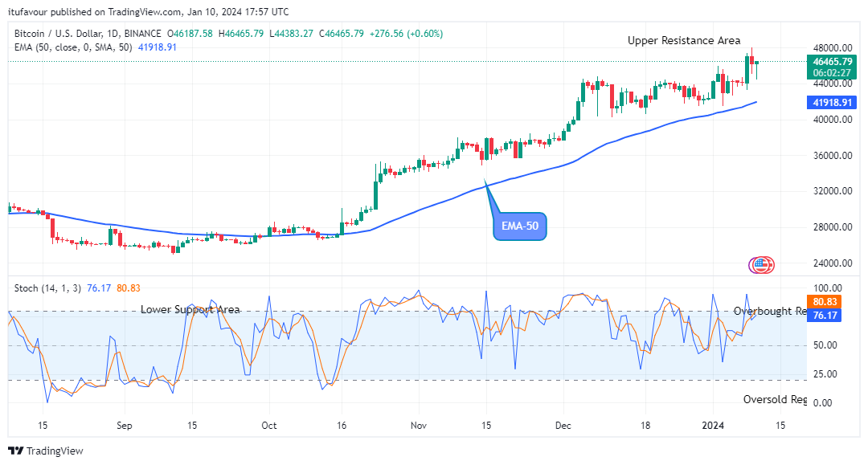Click the 18 date label on time axis

(x=645, y=425)
